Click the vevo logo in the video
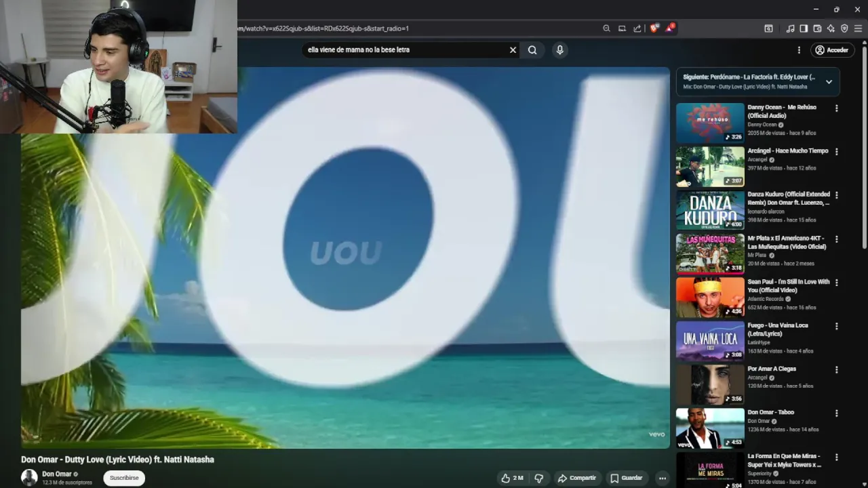Image resolution: width=868 pixels, height=488 pixels. (656, 434)
